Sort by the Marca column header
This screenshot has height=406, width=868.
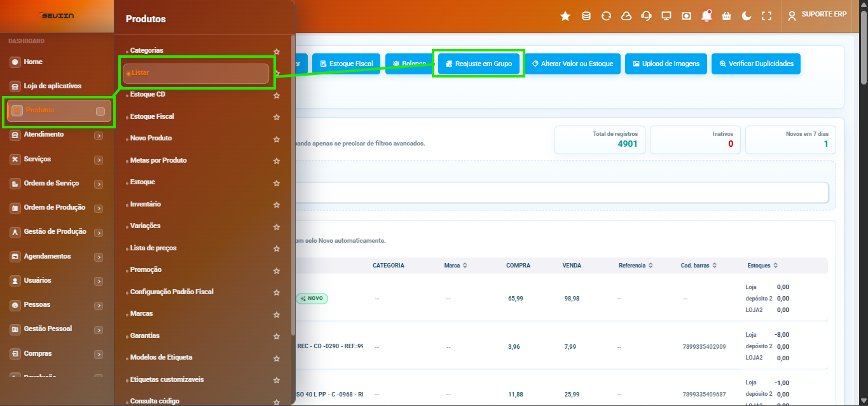point(456,266)
